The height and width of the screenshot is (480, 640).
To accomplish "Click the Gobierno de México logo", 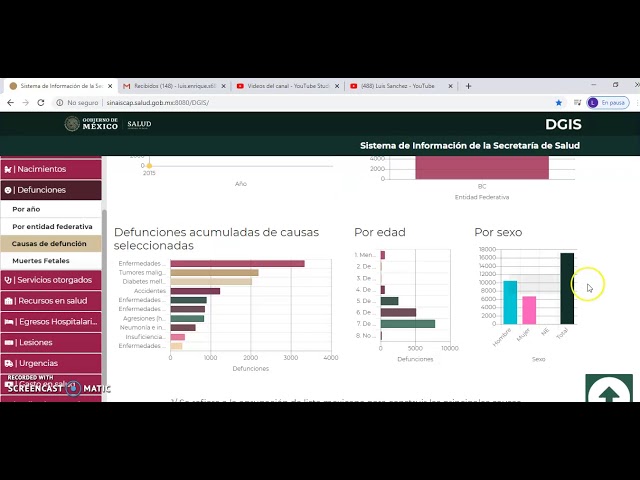I will point(92,124).
